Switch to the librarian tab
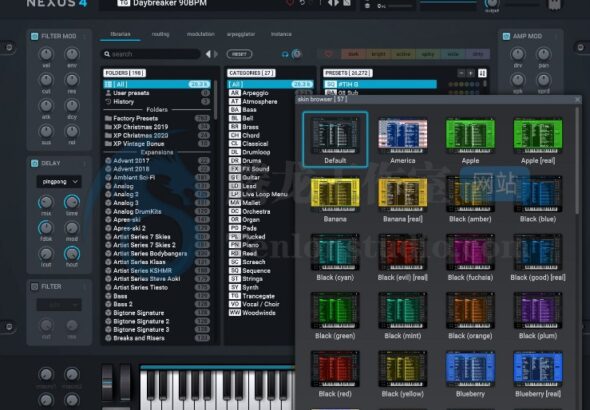The height and width of the screenshot is (410, 590). [120, 34]
